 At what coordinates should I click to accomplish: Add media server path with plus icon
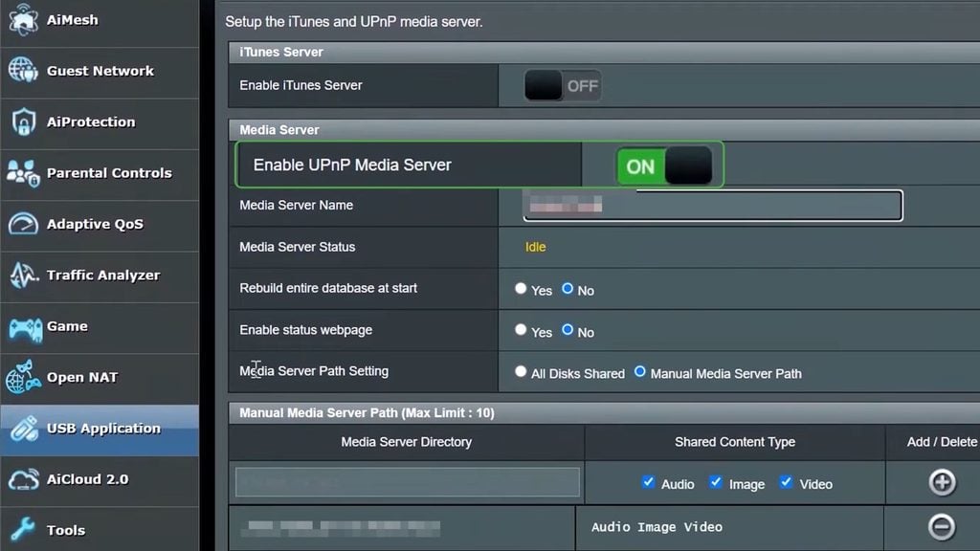tap(942, 482)
